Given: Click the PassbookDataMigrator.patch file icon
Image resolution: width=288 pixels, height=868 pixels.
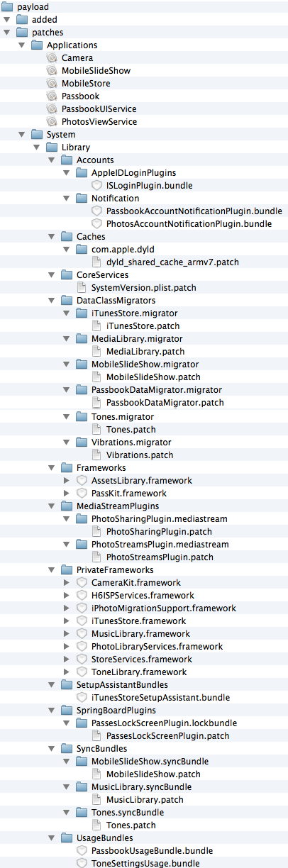Looking at the screenshot, I should (97, 403).
